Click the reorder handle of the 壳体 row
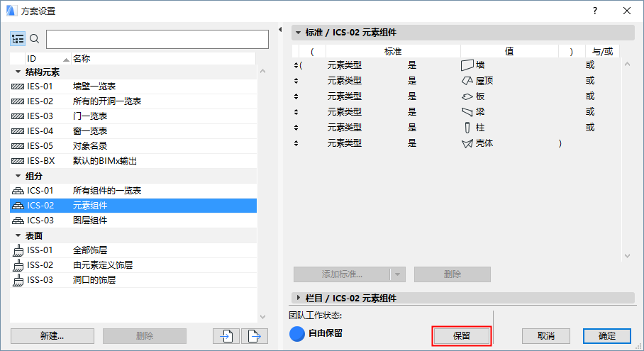 click(x=296, y=143)
